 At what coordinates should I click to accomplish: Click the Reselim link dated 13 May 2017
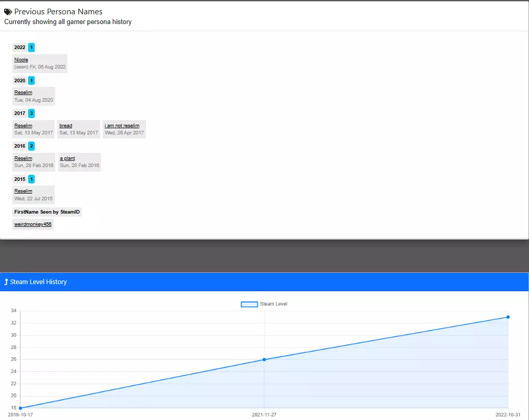[x=23, y=126]
